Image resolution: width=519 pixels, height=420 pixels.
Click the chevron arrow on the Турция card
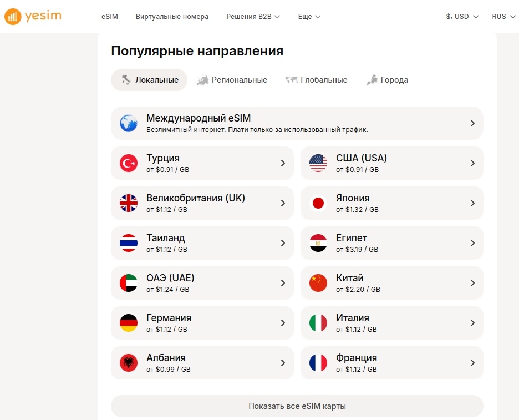coord(283,163)
